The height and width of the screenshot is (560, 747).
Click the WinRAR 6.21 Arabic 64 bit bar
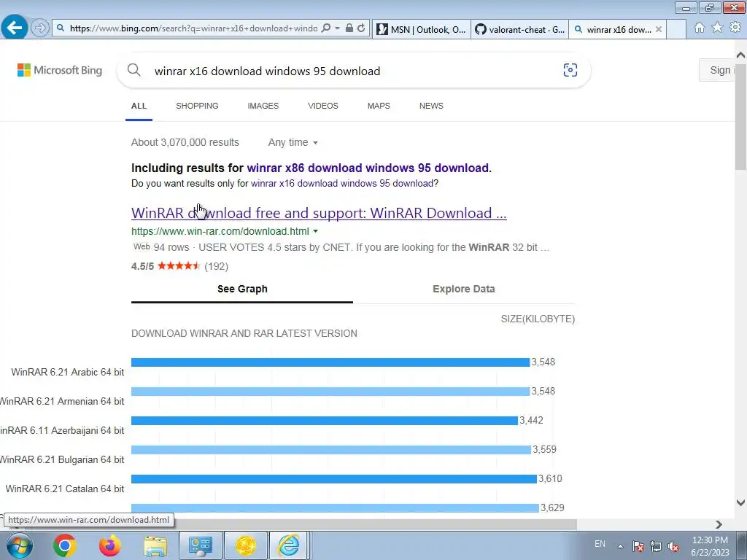(x=330, y=362)
